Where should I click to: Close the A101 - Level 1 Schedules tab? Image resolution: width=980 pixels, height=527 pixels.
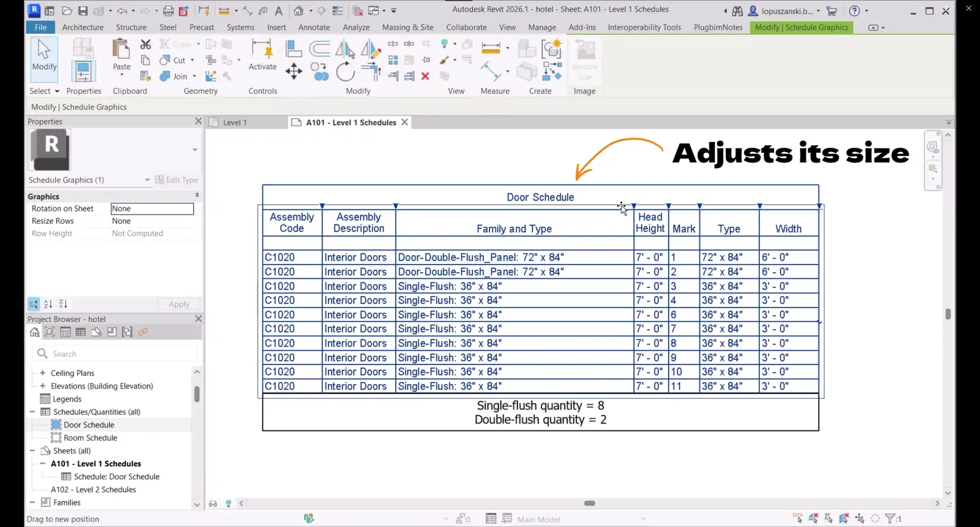404,123
